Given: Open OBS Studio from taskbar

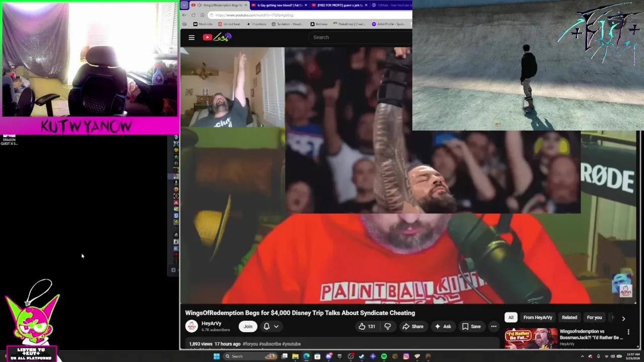Looking at the screenshot, I should click(351, 356).
